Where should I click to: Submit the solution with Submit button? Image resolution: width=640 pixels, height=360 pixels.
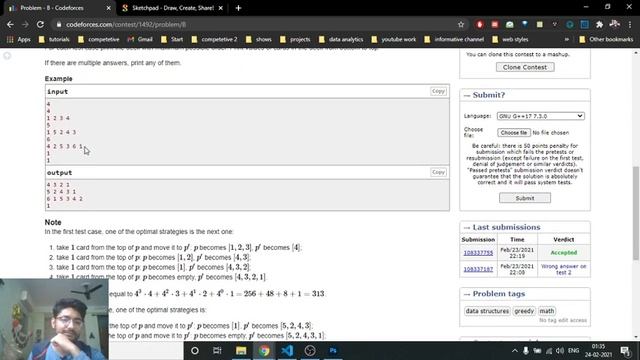pyautogui.click(x=524, y=198)
